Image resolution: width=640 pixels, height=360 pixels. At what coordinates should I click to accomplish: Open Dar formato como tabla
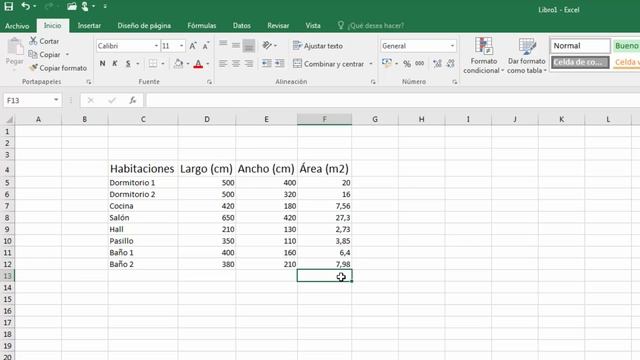pyautogui.click(x=527, y=56)
